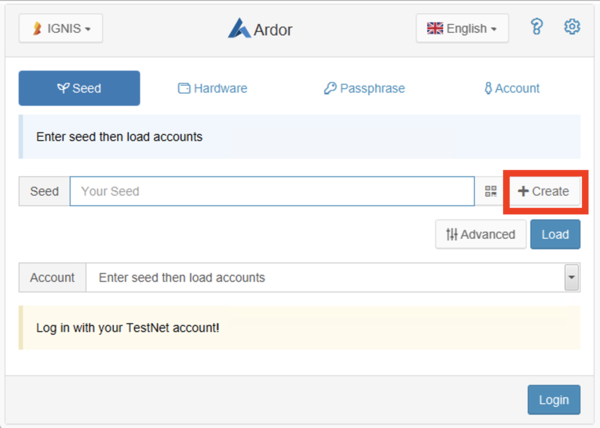This screenshot has width=600, height=428.
Task: Scan a seed using the QR code icon
Action: (491, 191)
